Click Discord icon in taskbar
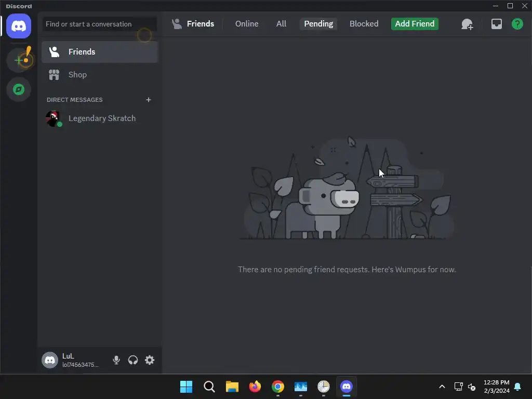This screenshot has width=532, height=399. coord(347,387)
